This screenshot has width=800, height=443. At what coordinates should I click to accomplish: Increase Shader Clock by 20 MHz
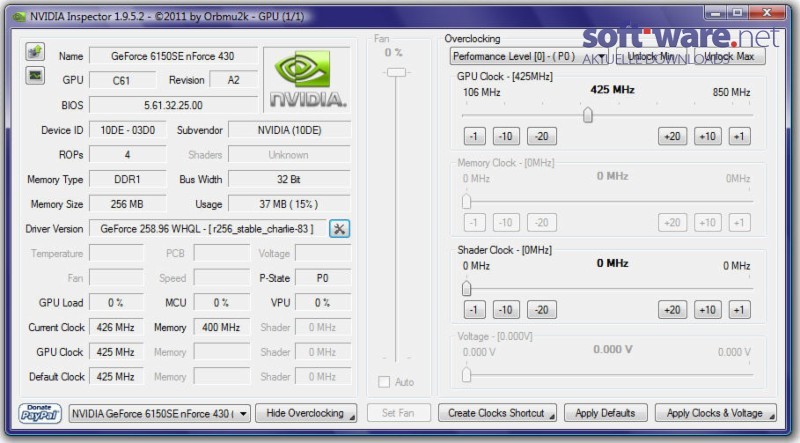coord(672,310)
